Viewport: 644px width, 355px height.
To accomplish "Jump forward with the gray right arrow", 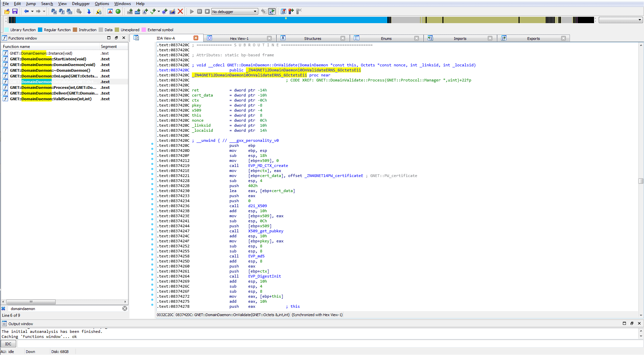I will [38, 11].
